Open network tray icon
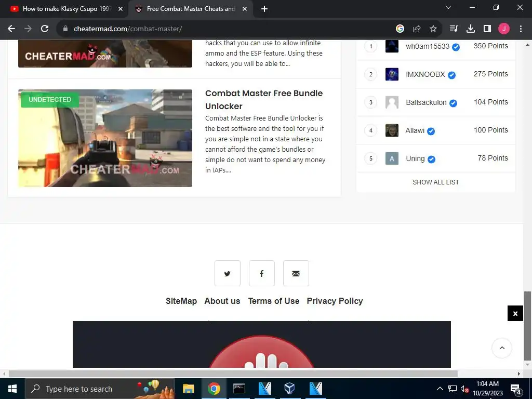 (453, 389)
